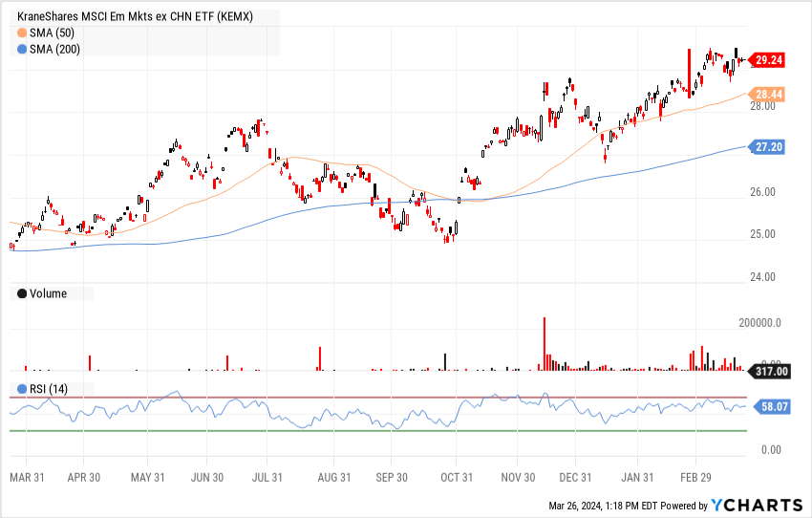Select the Oct 31 date axis label
The image size is (812, 518).
click(459, 477)
